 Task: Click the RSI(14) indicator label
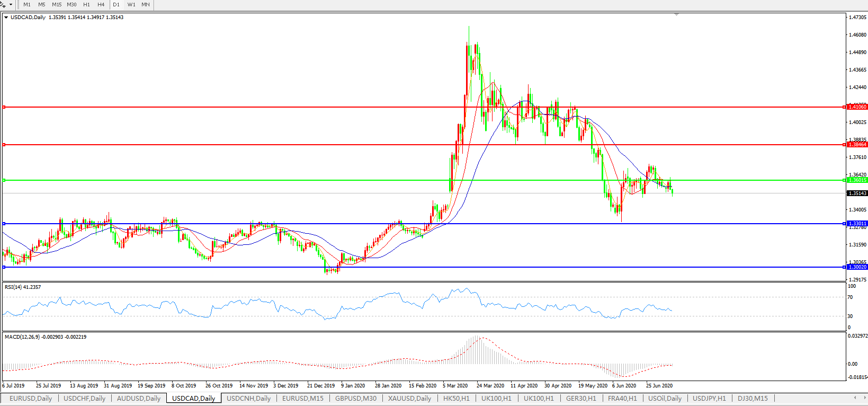click(22, 287)
